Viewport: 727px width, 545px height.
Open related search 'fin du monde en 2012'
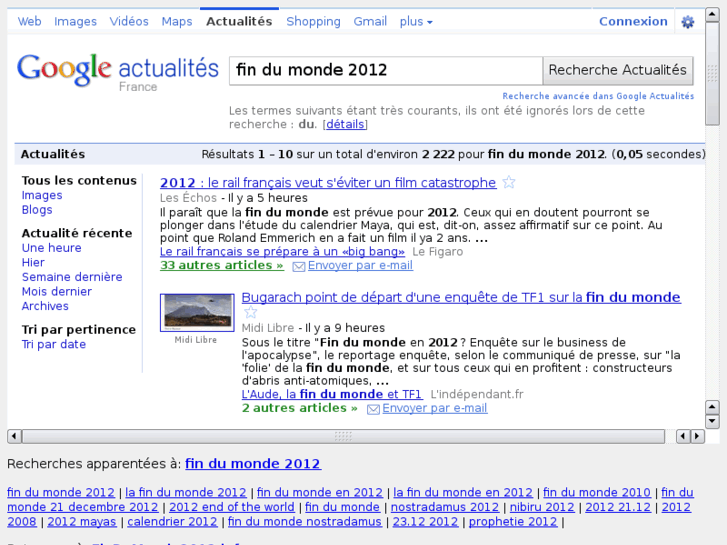tap(319, 493)
